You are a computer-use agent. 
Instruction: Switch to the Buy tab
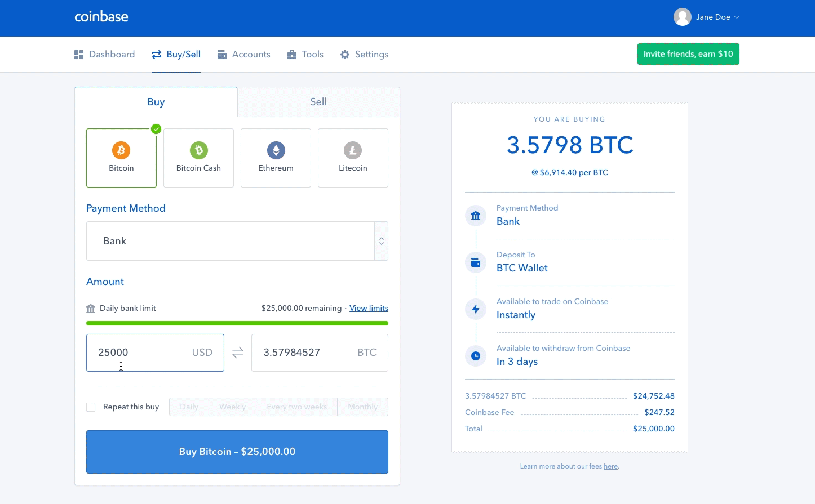point(156,102)
